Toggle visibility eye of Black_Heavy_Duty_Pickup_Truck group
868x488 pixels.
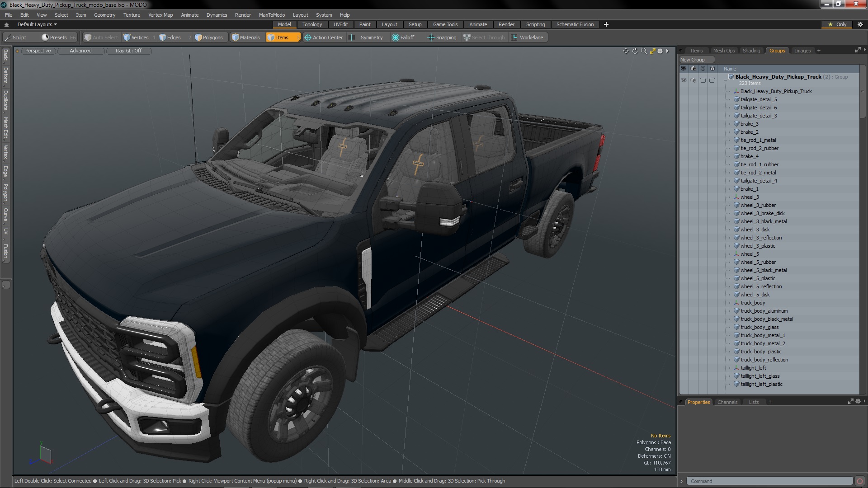click(x=683, y=80)
